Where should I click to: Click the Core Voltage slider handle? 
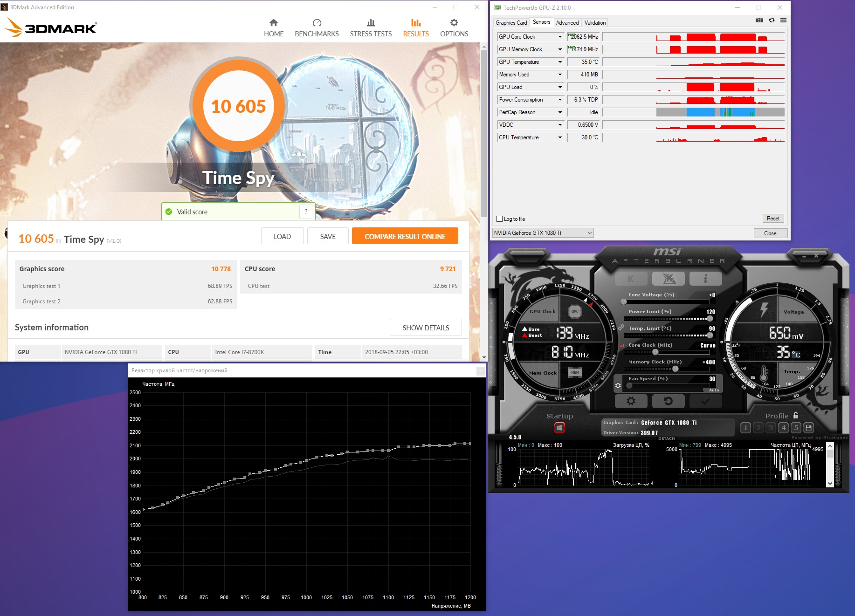tap(624, 302)
